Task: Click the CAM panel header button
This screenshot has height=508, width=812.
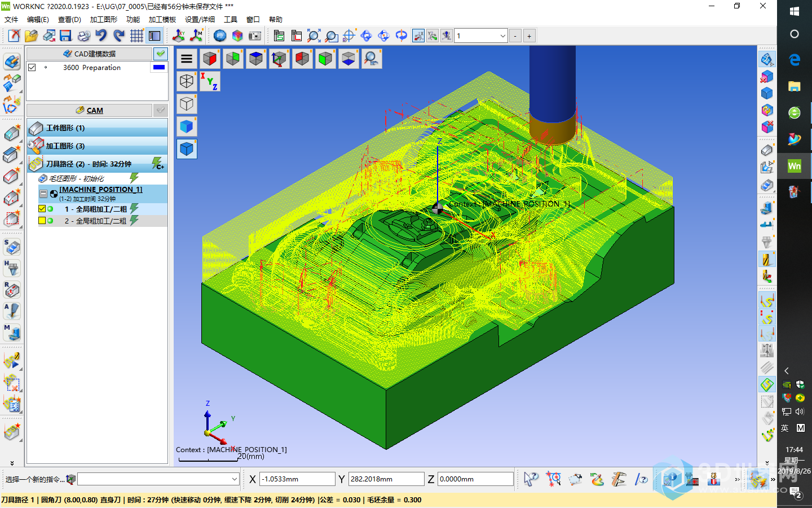Action: 90,110
